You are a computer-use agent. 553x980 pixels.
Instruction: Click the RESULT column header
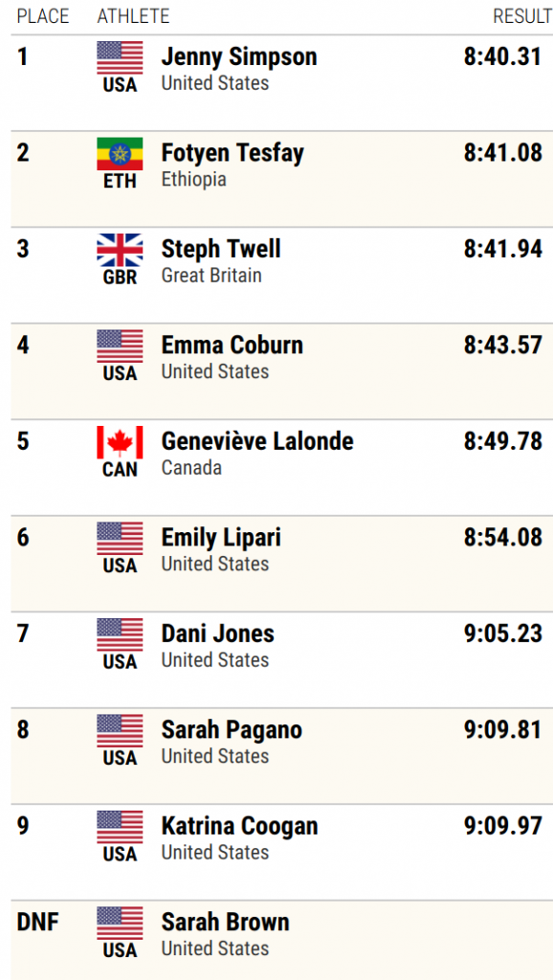tap(522, 16)
